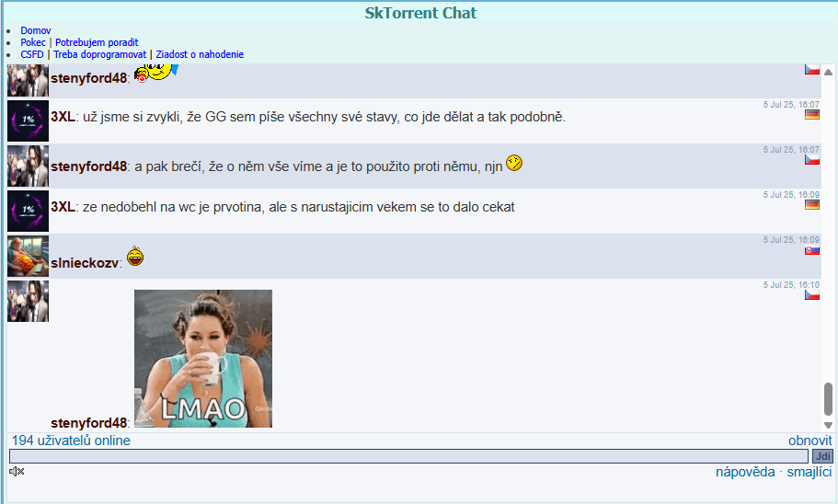Click obnovit to refresh the chat

coord(809,441)
